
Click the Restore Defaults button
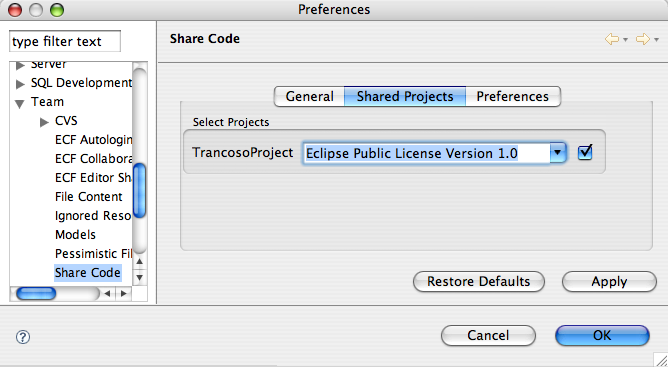click(479, 282)
